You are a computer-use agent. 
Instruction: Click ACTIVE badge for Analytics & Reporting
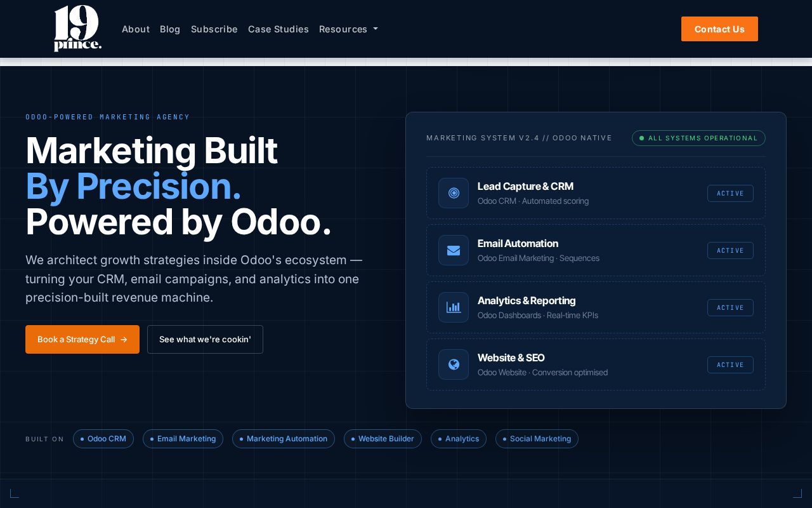[x=730, y=307]
